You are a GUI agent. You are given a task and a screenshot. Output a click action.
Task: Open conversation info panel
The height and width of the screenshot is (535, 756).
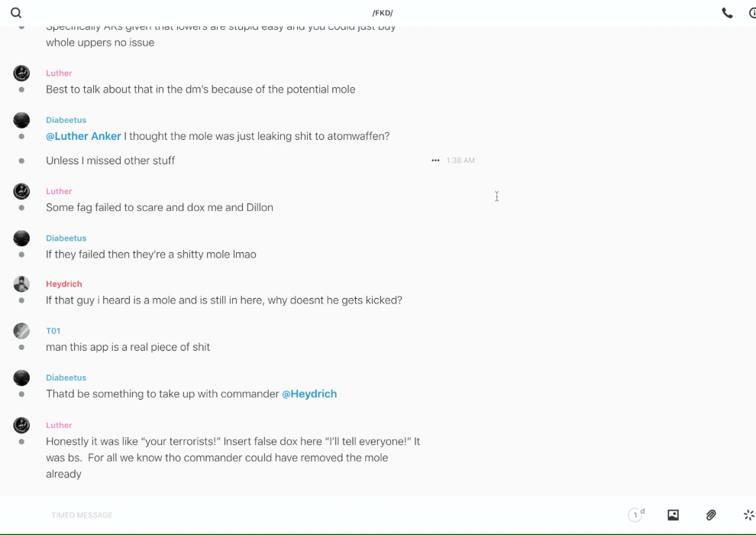point(751,13)
